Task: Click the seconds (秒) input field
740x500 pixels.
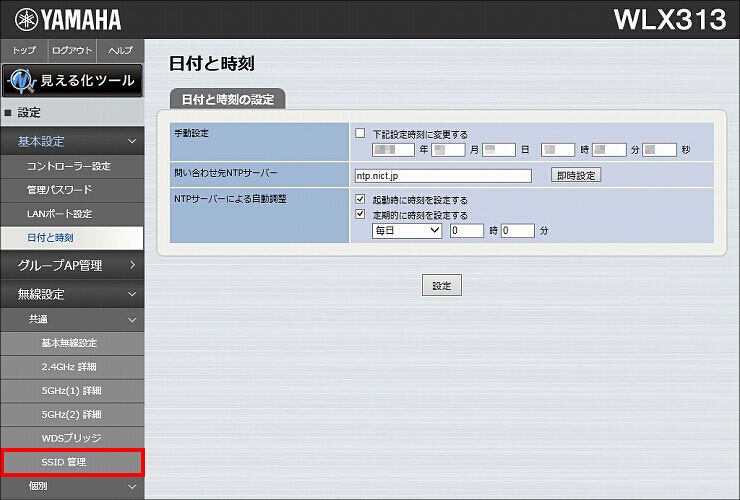Action: [660, 150]
